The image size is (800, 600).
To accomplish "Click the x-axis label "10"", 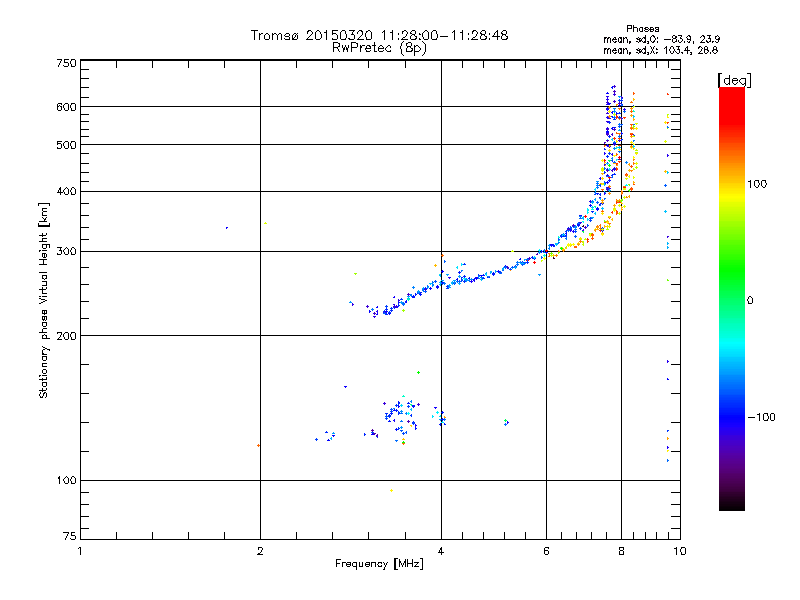I will [x=680, y=551].
